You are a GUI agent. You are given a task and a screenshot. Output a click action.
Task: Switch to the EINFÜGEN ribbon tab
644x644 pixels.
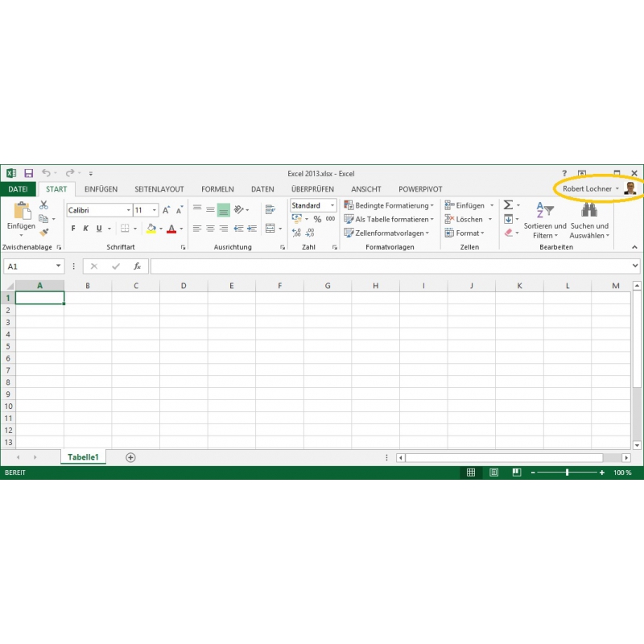point(101,189)
